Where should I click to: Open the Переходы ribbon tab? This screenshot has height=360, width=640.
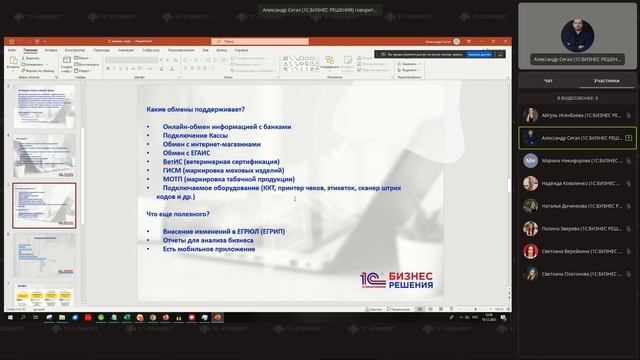point(101,50)
